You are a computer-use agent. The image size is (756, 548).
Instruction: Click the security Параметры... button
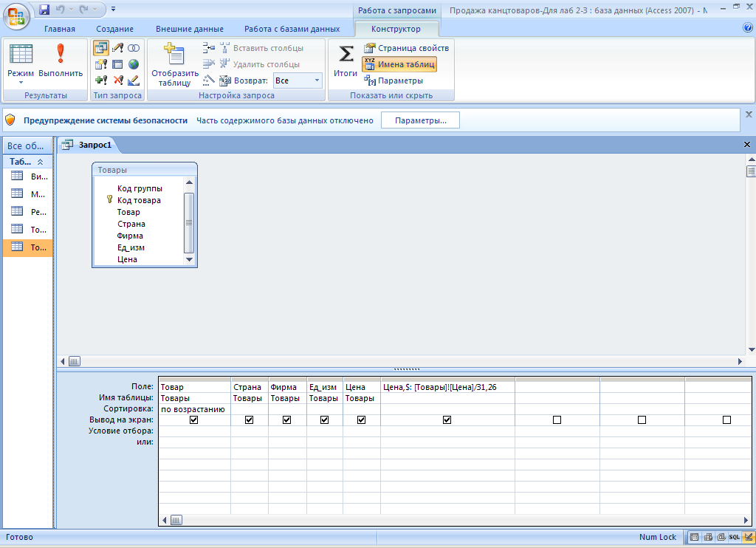420,120
